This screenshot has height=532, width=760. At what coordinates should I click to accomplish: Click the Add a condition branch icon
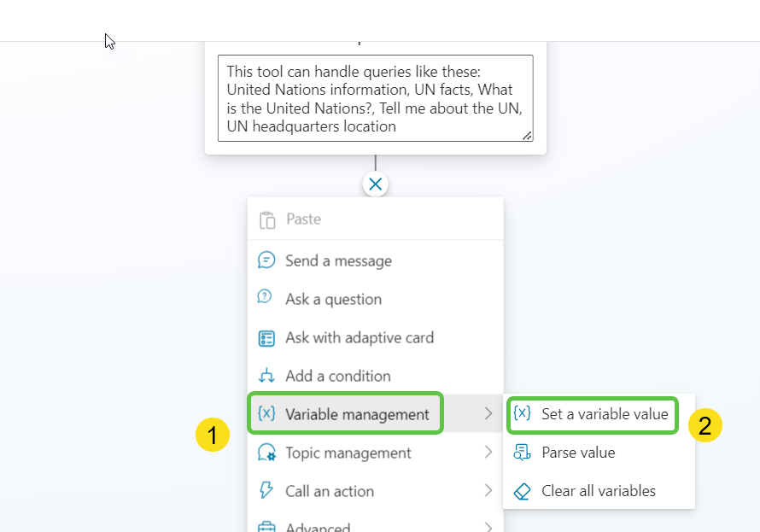click(x=269, y=376)
